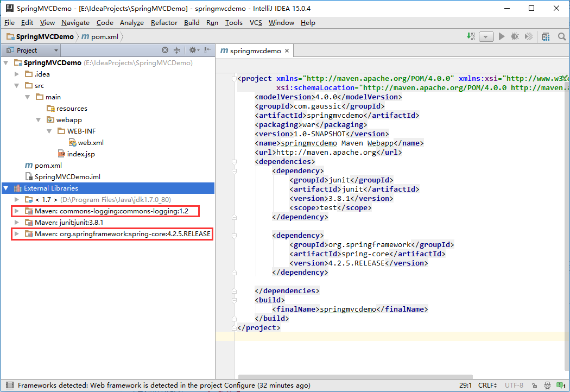Open the Build menu

(192, 23)
